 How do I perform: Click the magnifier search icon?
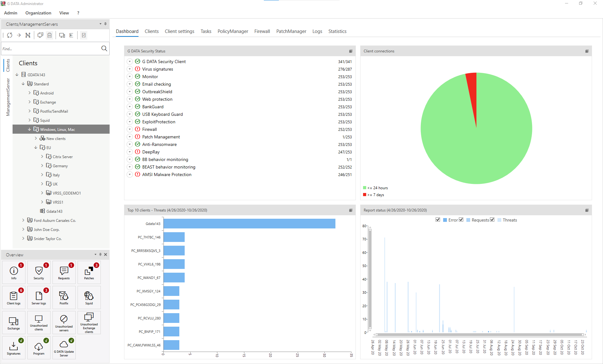pyautogui.click(x=104, y=48)
